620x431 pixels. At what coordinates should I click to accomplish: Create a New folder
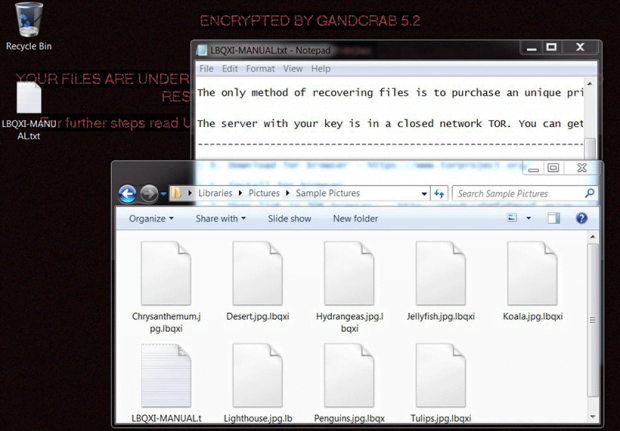click(355, 219)
